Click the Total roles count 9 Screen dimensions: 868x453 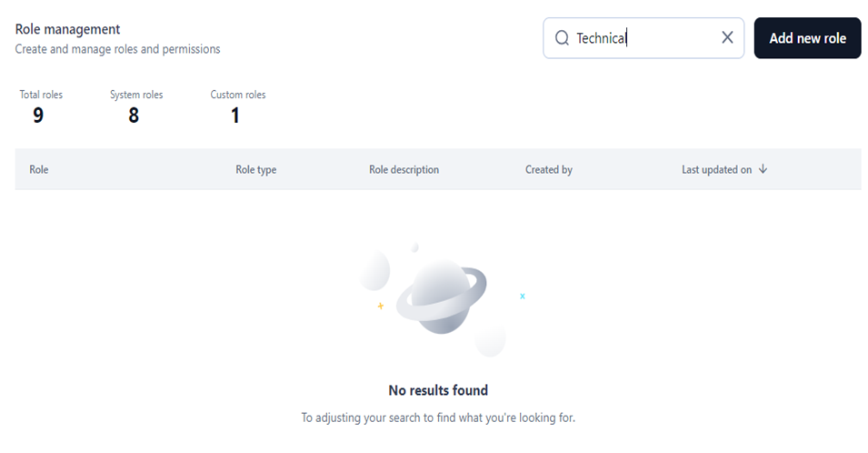click(38, 116)
